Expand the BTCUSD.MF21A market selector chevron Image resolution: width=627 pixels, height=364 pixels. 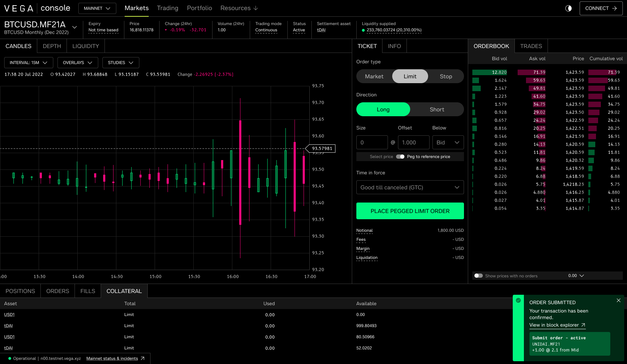coord(75,27)
